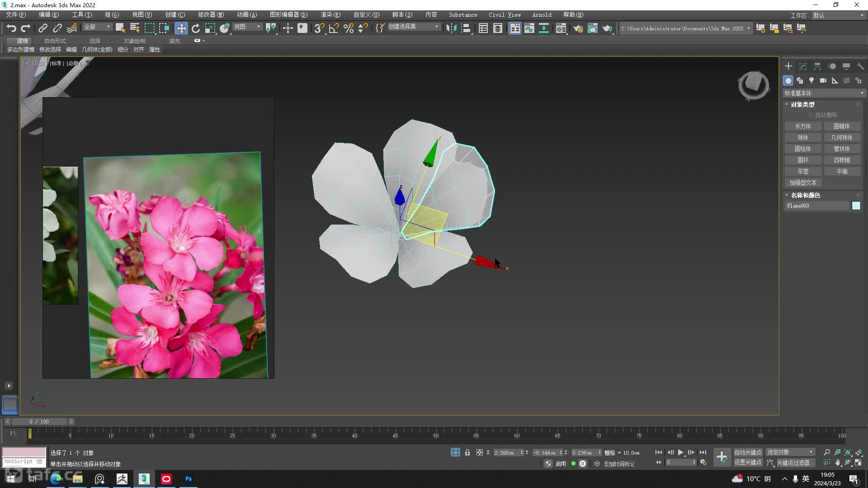Open the 全部 selection filter dropdown
The image size is (868, 488).
(97, 27)
